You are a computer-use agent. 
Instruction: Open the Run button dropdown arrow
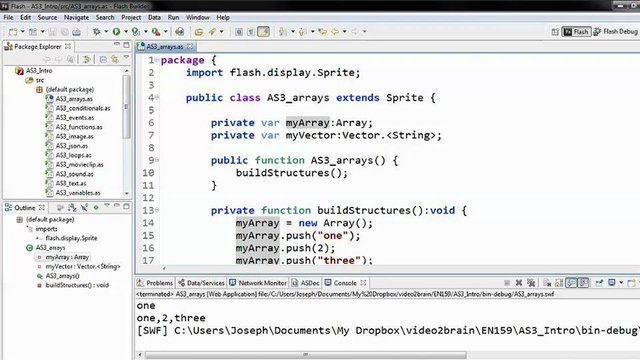point(126,31)
